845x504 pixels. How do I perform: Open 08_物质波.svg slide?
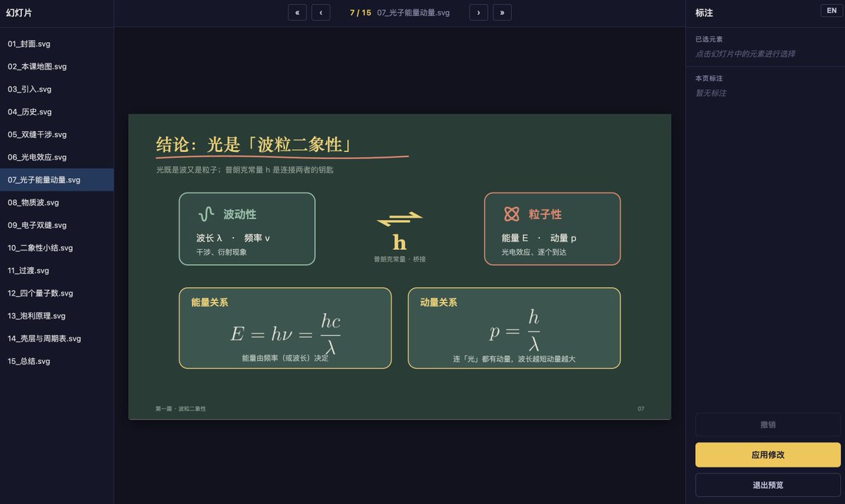click(x=57, y=203)
